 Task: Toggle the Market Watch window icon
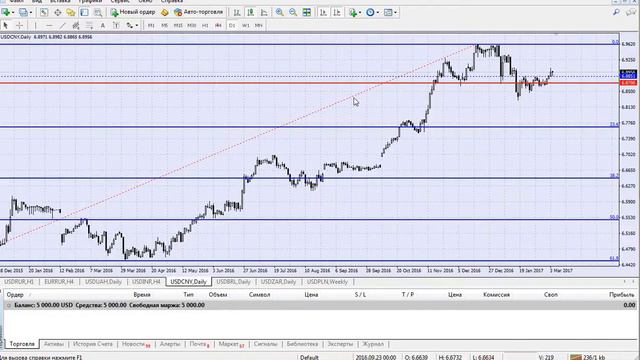coord(44,12)
